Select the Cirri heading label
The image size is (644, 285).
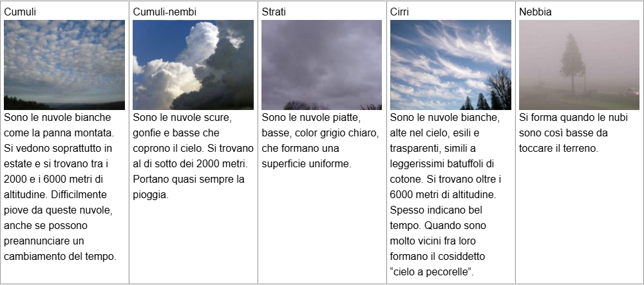400,12
